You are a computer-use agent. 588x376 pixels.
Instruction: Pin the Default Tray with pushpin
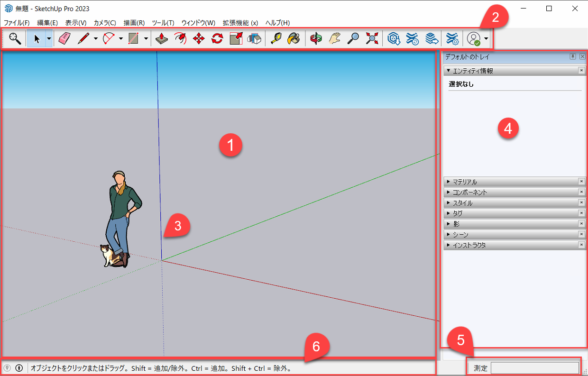(573, 56)
